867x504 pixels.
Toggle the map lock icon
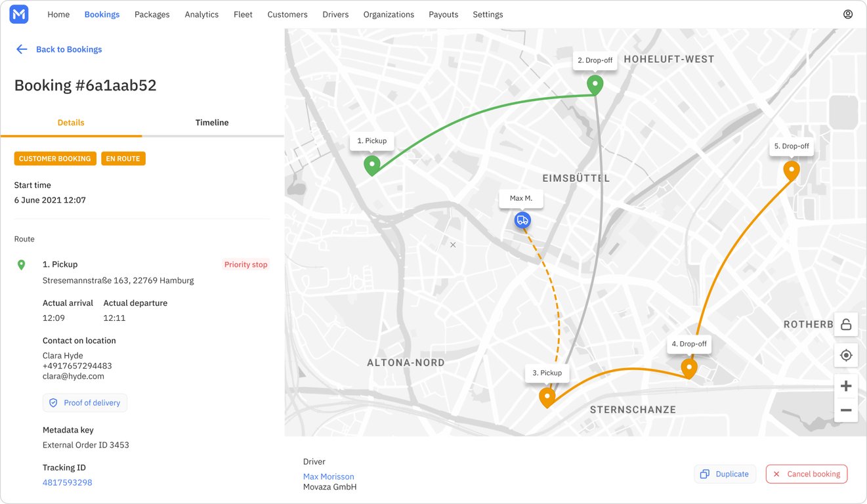point(846,324)
